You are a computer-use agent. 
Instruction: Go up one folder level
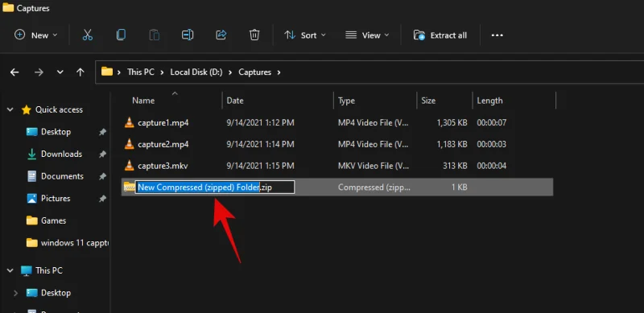80,72
